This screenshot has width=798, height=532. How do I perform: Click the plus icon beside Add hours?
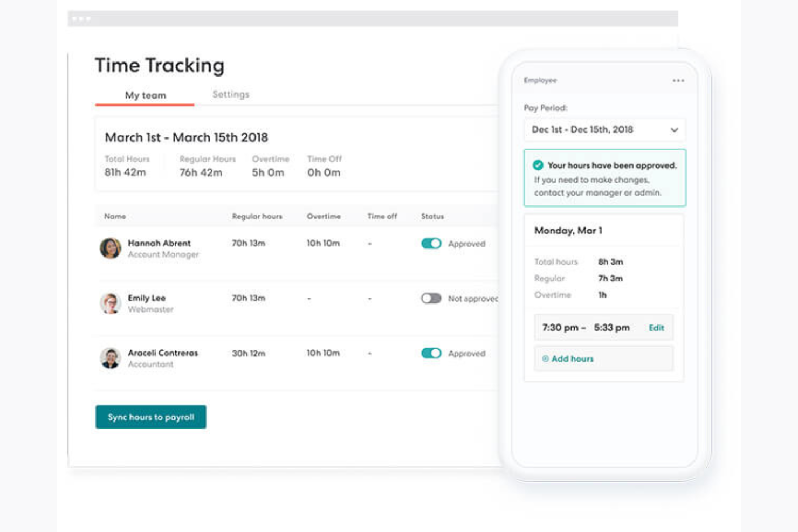point(545,358)
